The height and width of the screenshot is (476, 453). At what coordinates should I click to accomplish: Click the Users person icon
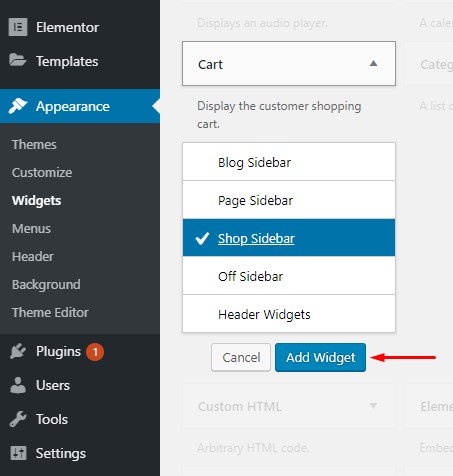point(18,385)
